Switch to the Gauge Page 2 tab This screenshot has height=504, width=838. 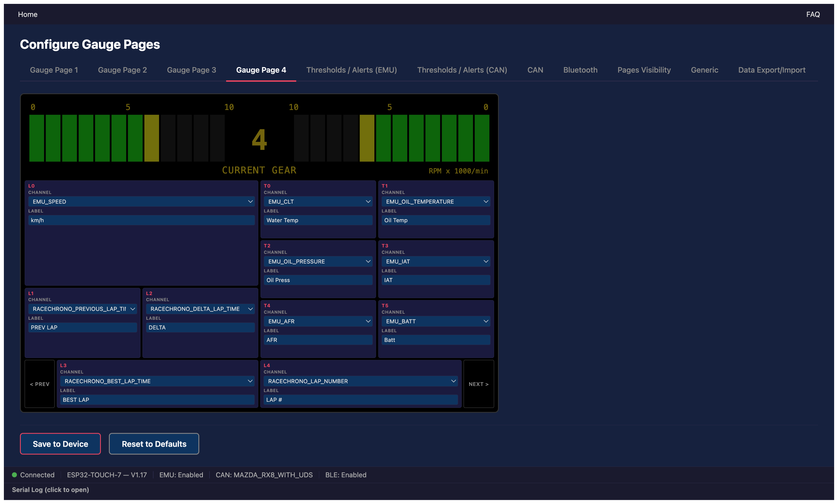pos(122,70)
